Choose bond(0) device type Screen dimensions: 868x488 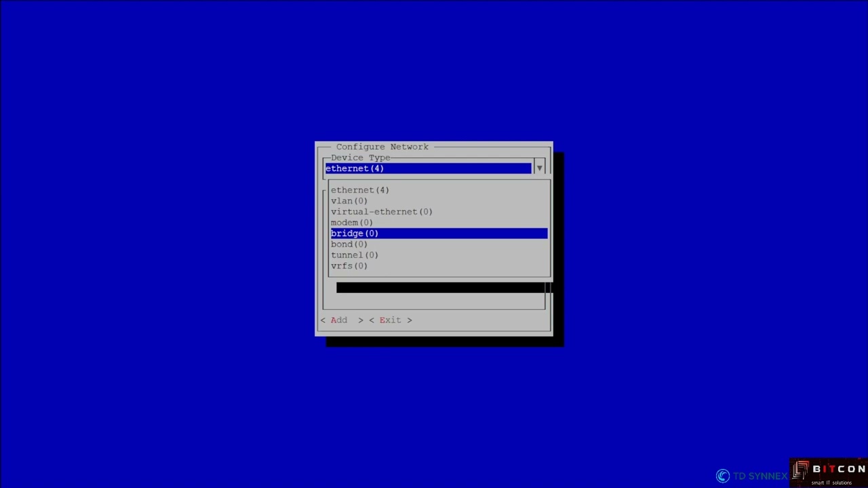[439, 244]
